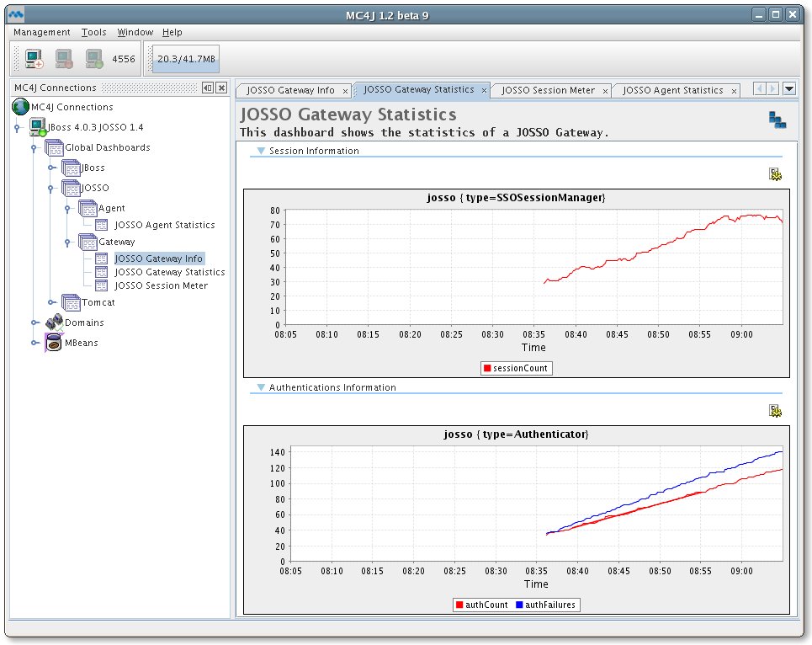Click the reconnect server icon with green badge
The image size is (812, 645).
coord(93,59)
